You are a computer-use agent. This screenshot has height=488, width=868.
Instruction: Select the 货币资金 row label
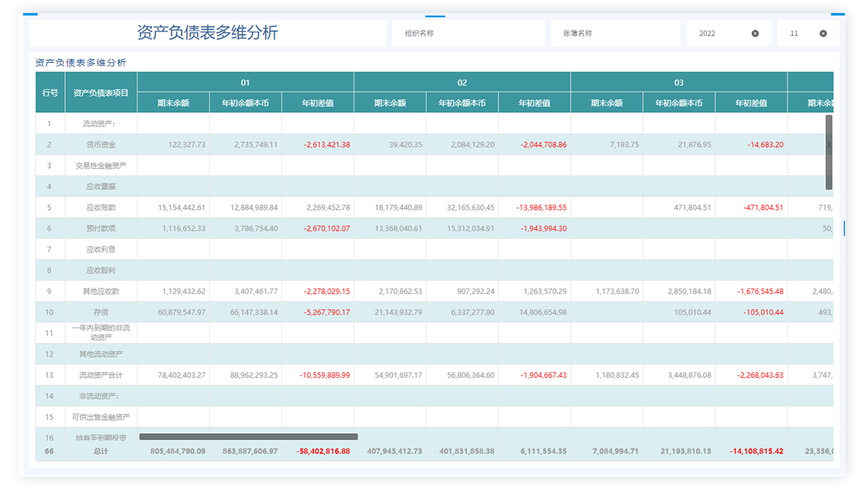pos(101,145)
